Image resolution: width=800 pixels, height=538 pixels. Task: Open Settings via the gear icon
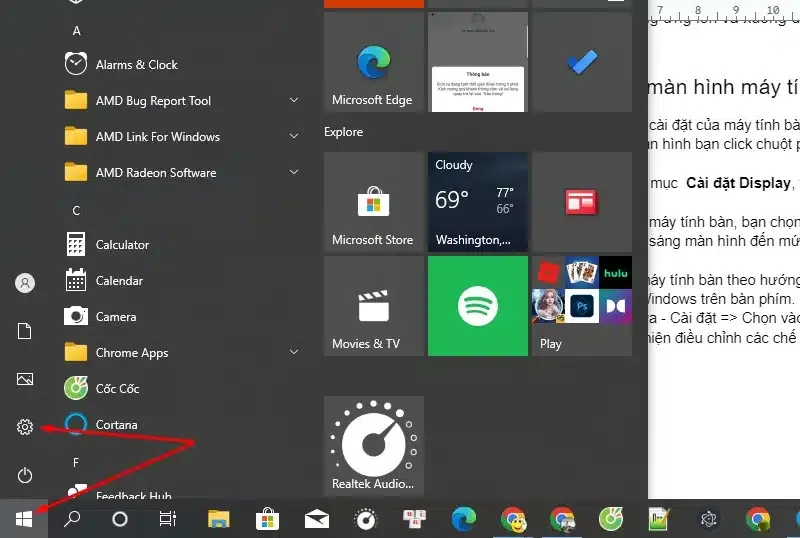click(x=24, y=427)
